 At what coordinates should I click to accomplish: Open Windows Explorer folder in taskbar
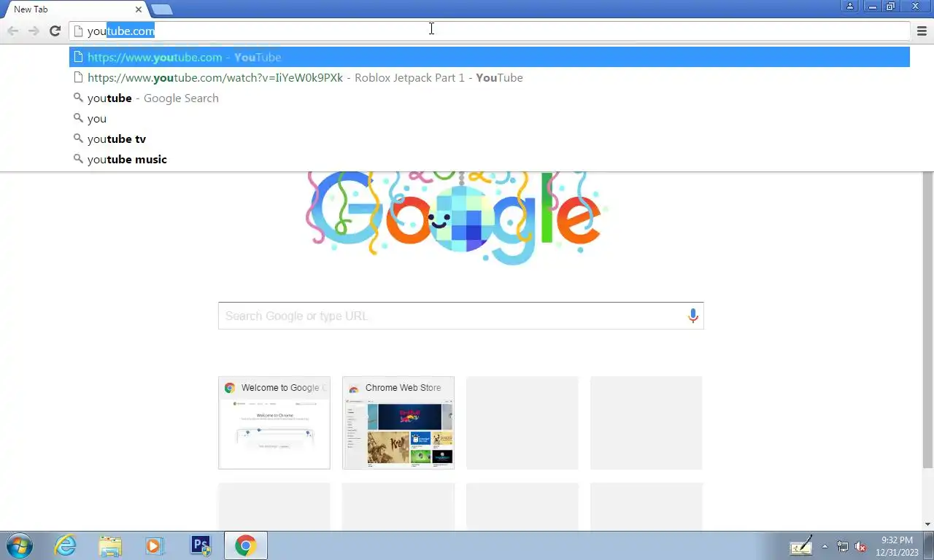(x=110, y=545)
